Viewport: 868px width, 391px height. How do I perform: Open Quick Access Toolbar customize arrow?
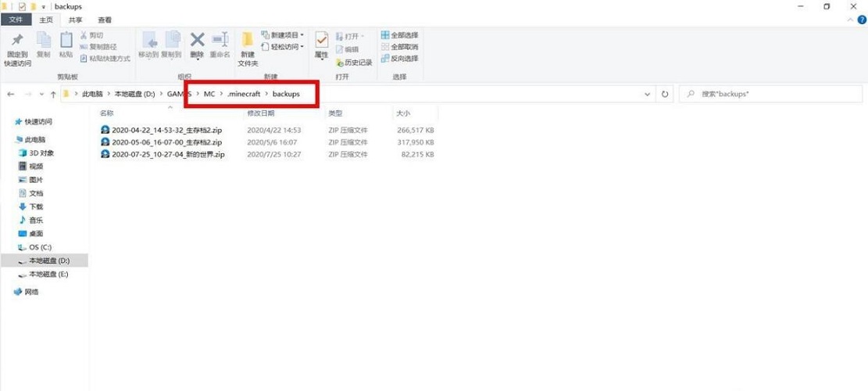[x=43, y=6]
